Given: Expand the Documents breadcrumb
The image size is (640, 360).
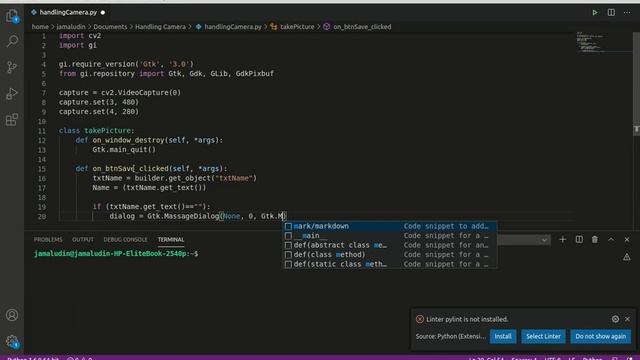Looking at the screenshot, I should tap(110, 27).
